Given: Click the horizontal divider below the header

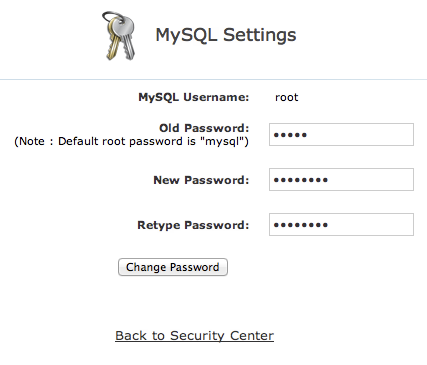Looking at the screenshot, I should 213,79.
